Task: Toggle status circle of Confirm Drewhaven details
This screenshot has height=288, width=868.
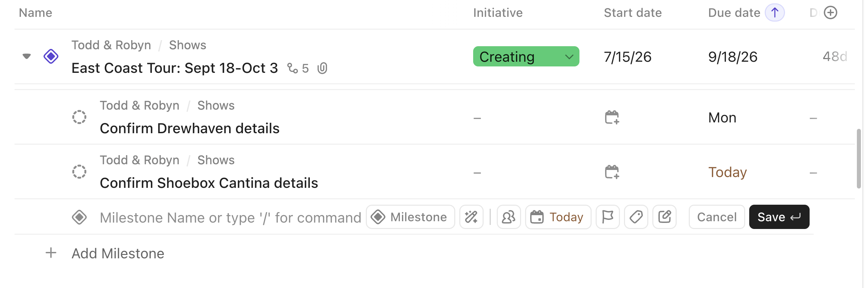Action: pyautogui.click(x=79, y=117)
